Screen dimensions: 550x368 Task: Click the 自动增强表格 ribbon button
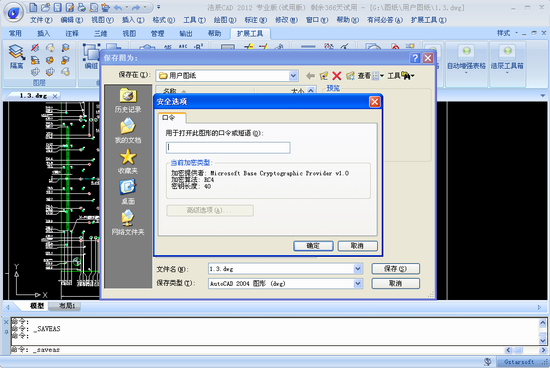tap(466, 59)
